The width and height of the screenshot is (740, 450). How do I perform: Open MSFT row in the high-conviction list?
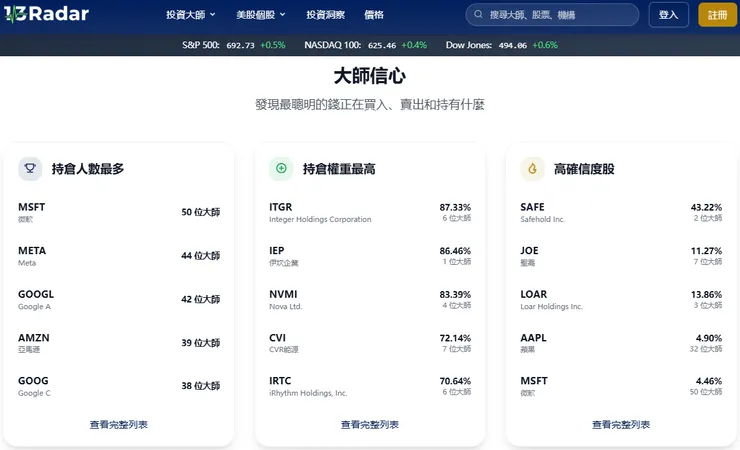[x=621, y=386]
